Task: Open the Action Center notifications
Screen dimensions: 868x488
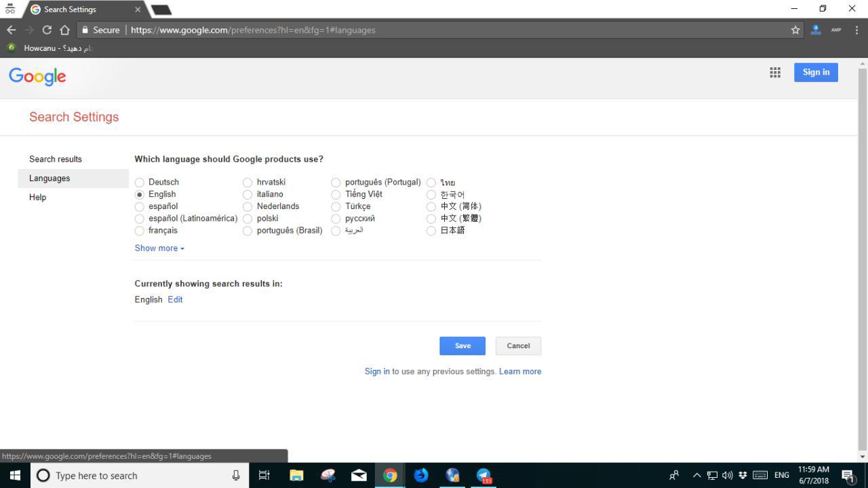Action: [x=848, y=475]
